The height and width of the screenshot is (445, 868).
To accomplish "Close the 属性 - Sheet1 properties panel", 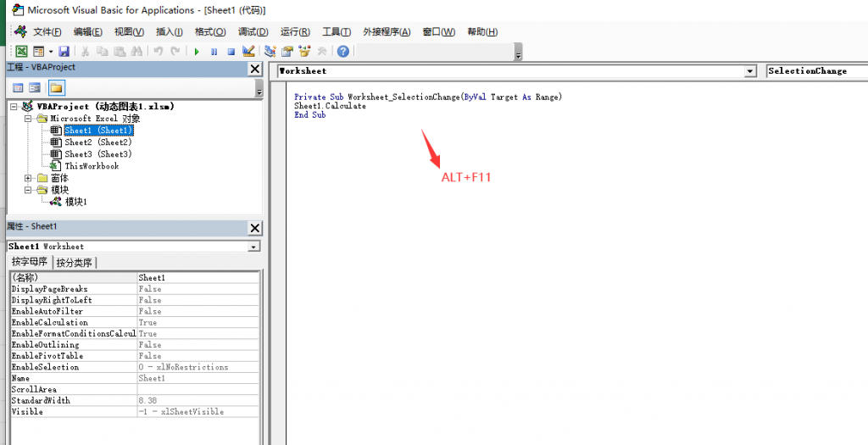I will [254, 228].
